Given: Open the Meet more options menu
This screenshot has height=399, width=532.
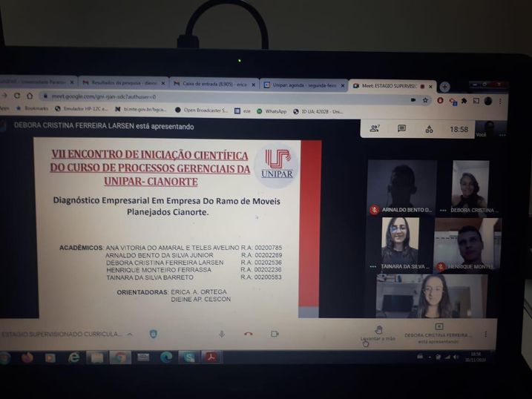Looking at the screenshot, I should 486,334.
